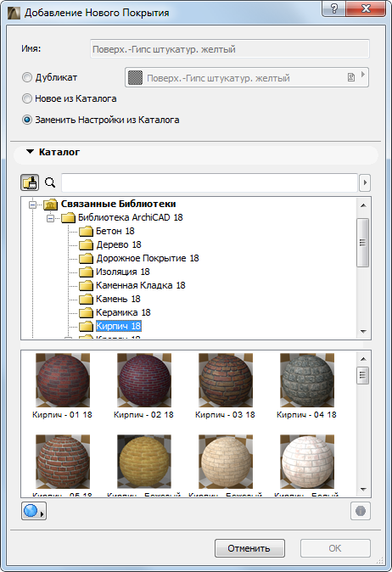Screen dimensions: 392x572
Task: Choose the yellow brick sphere thumbnail
Action: (x=144, y=462)
